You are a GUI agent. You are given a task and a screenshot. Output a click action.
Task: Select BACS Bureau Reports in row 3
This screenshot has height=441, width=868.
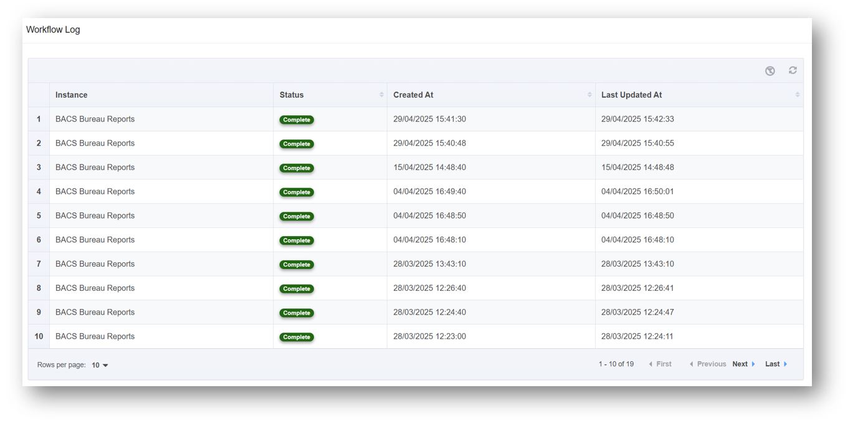click(x=95, y=167)
